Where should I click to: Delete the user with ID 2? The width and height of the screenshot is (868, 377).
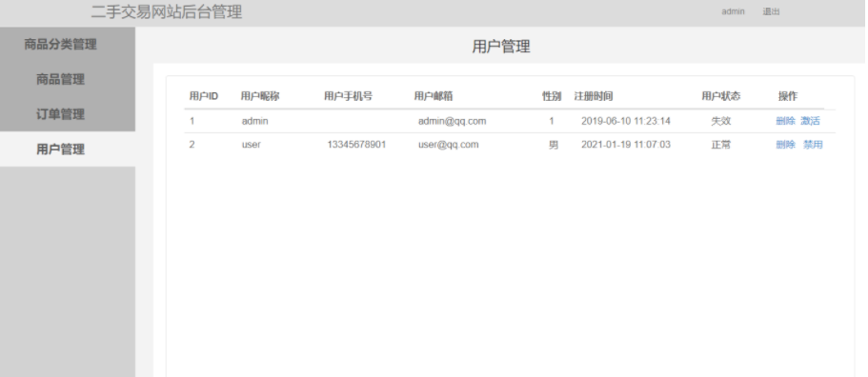point(785,145)
